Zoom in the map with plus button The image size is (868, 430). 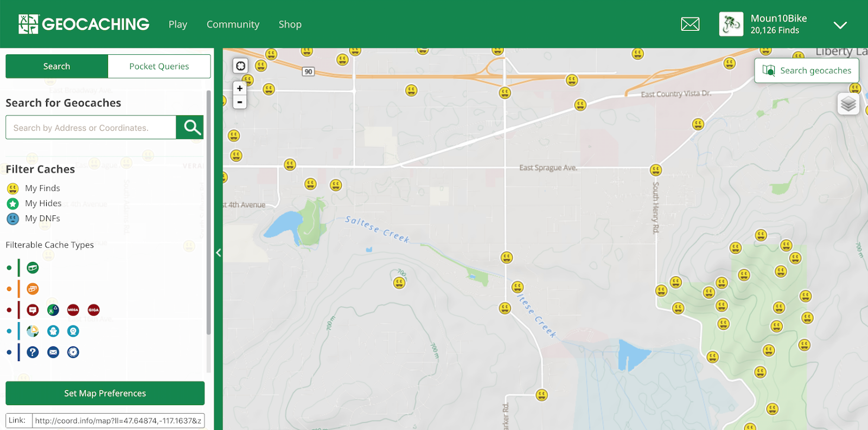[240, 88]
